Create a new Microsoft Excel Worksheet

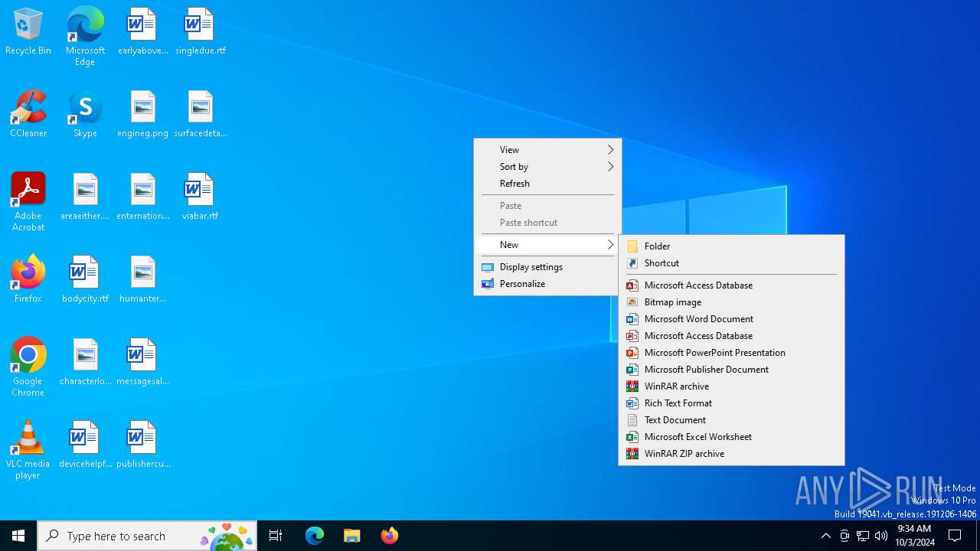click(x=731, y=437)
